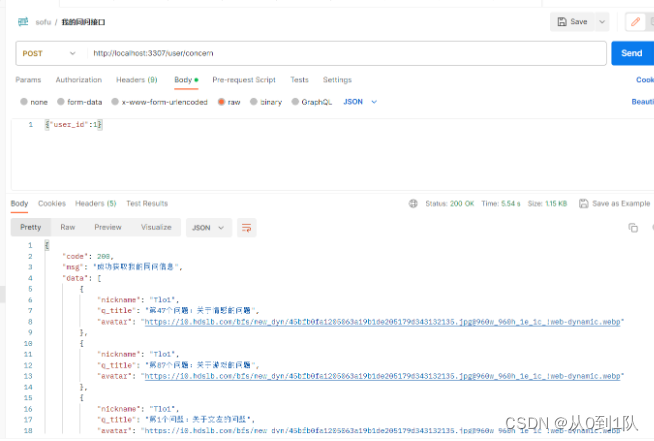Click the globe network icon near Status

(x=413, y=204)
